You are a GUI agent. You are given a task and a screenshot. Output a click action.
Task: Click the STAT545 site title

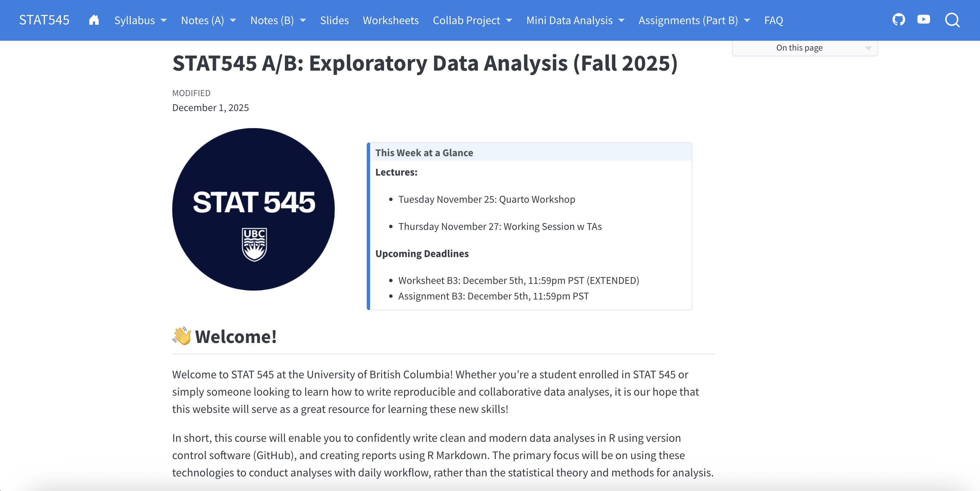44,20
